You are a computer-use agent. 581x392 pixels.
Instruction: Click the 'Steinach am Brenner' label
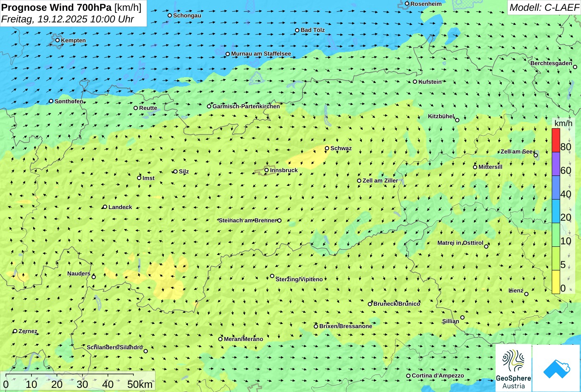coord(247,220)
